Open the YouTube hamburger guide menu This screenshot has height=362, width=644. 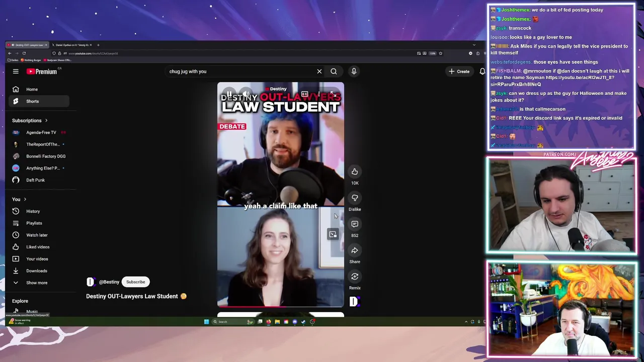click(16, 71)
